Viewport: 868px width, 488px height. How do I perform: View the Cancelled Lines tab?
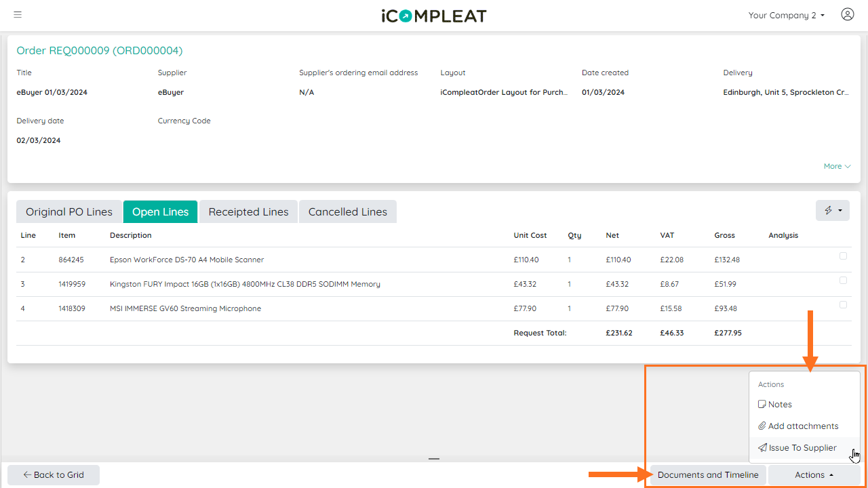click(x=348, y=212)
